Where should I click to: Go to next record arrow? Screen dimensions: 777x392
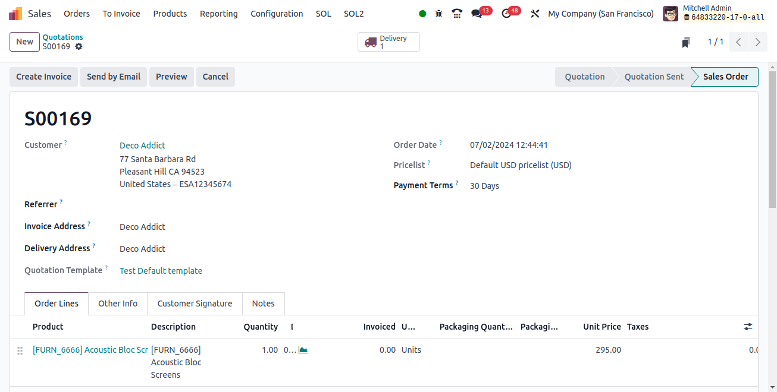pos(757,42)
